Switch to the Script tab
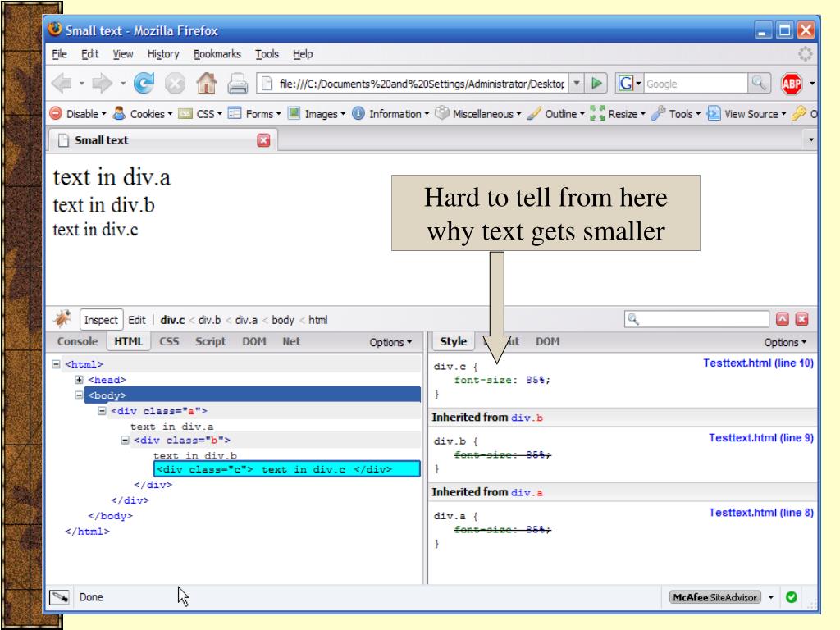The height and width of the screenshot is (630, 840). pyautogui.click(x=211, y=341)
